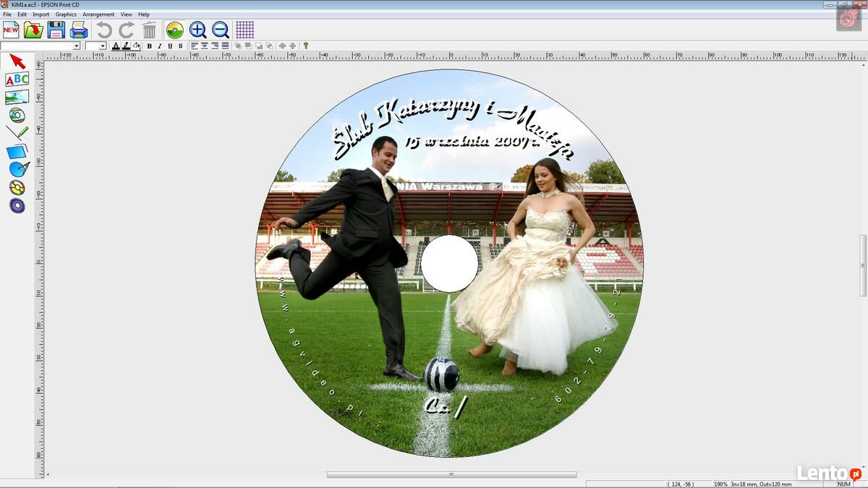
Task: Click the fill color bucket swatch
Action: tap(136, 46)
